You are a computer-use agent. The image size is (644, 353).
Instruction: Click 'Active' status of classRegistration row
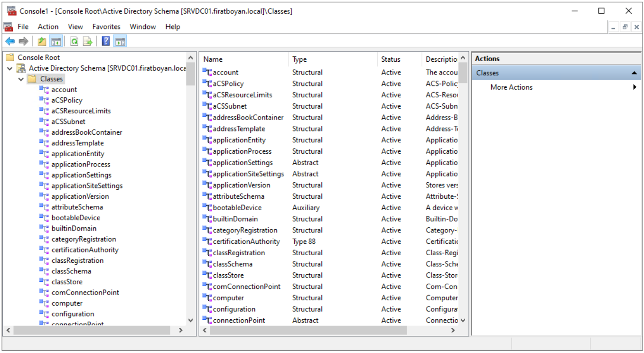pos(391,253)
